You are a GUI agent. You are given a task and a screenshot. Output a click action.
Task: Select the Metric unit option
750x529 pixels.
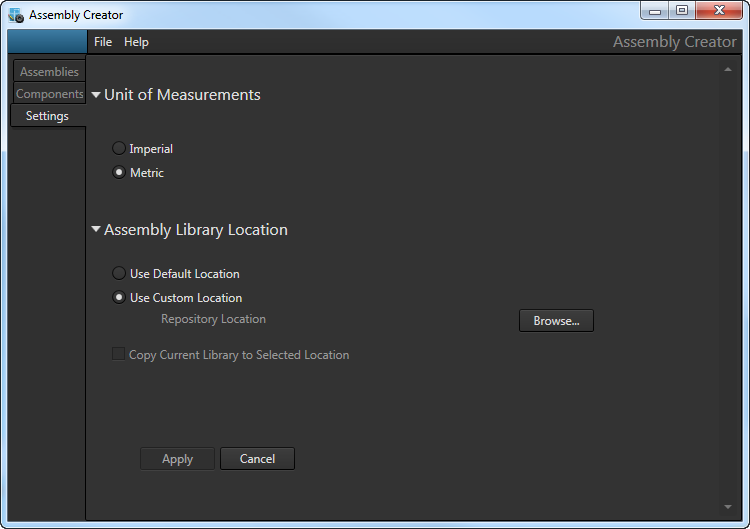(x=120, y=173)
